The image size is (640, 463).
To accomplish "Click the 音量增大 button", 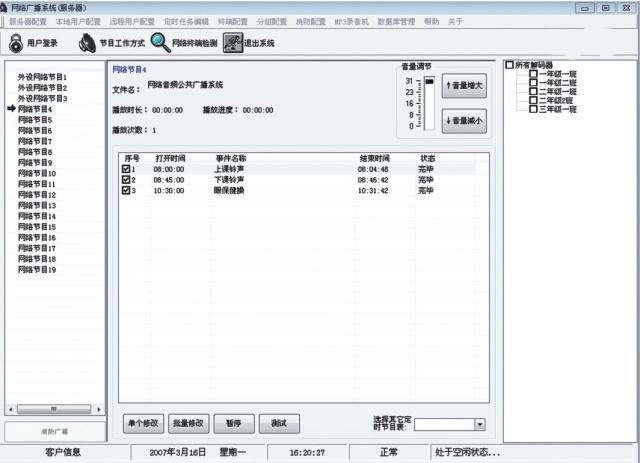I will pyautogui.click(x=464, y=85).
